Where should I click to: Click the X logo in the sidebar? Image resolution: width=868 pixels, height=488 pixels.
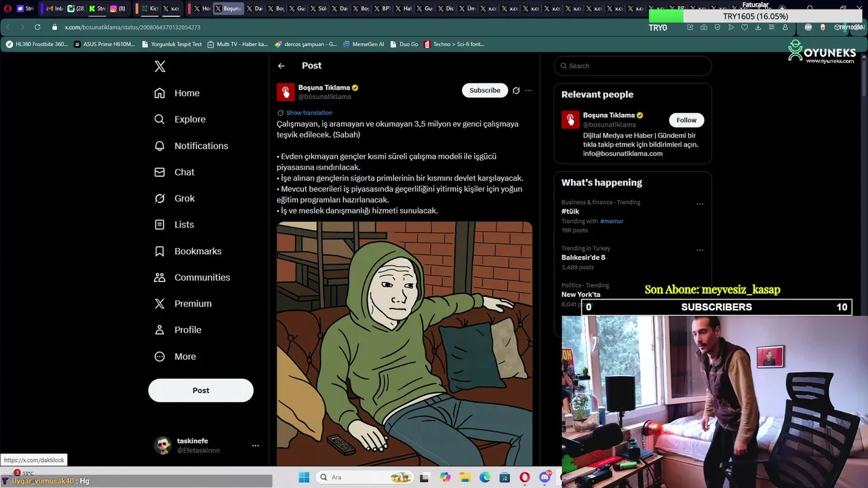[x=160, y=66]
